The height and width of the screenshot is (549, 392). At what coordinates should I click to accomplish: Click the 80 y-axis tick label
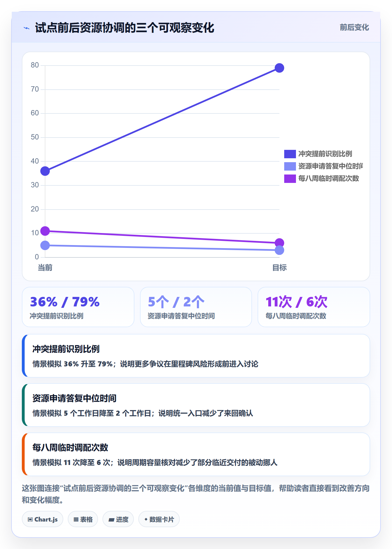tap(35, 65)
